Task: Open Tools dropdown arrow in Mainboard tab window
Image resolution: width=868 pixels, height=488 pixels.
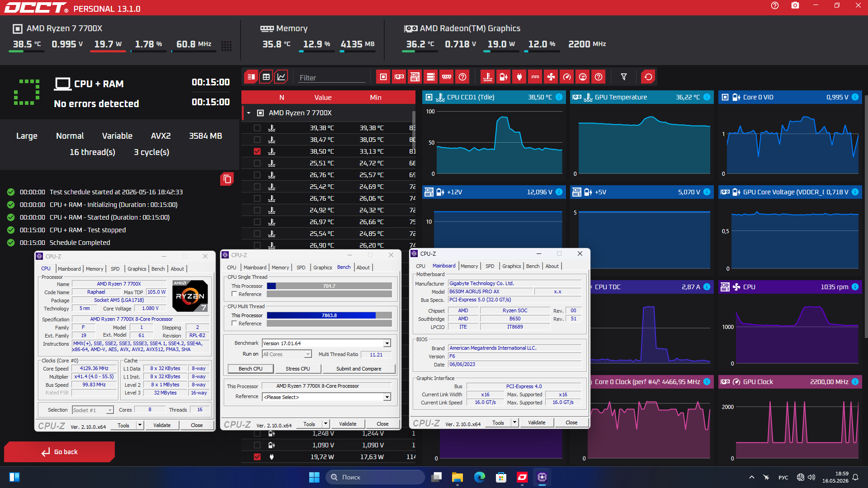Action: [514, 422]
